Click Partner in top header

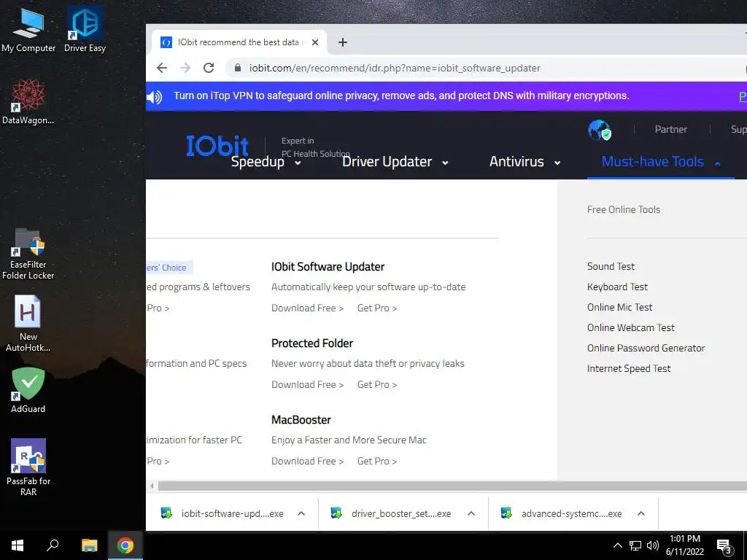(x=671, y=130)
